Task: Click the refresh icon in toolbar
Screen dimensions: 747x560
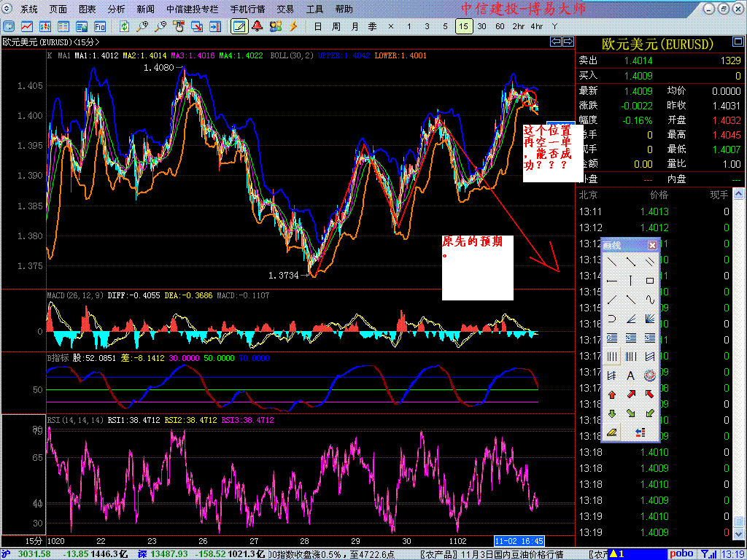Action: [x=125, y=26]
